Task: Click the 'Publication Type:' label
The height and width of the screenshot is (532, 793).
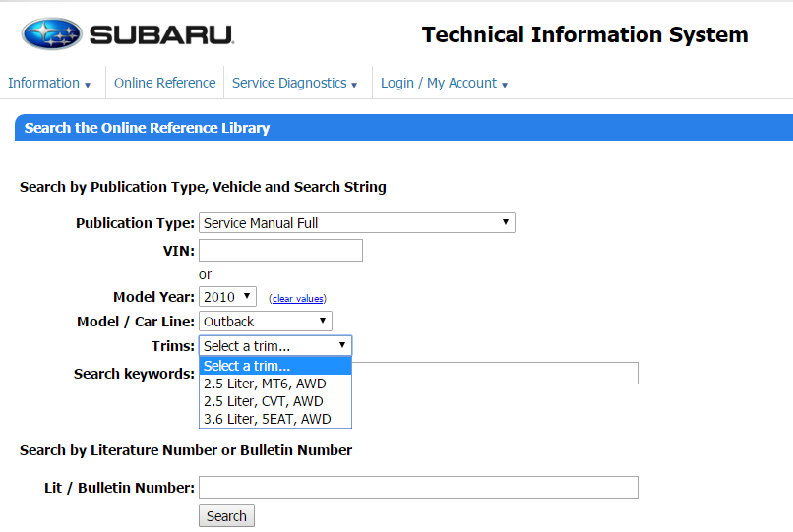Action: (135, 223)
